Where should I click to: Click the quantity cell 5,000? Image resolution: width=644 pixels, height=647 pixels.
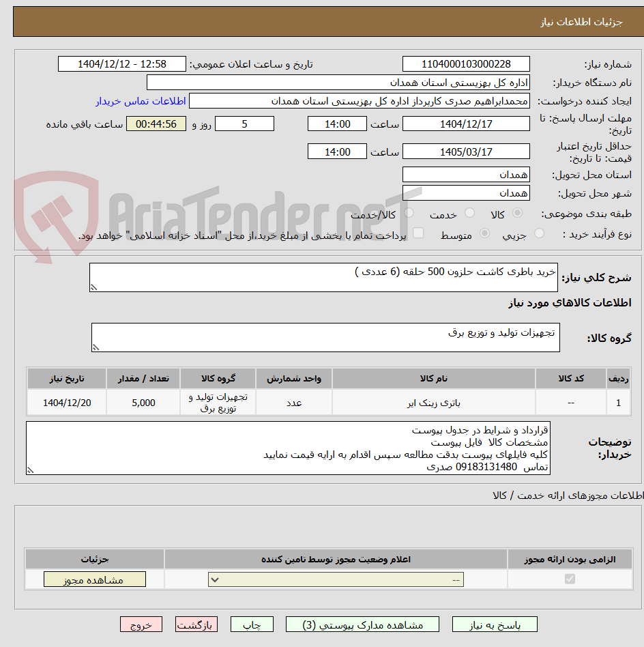(143, 403)
